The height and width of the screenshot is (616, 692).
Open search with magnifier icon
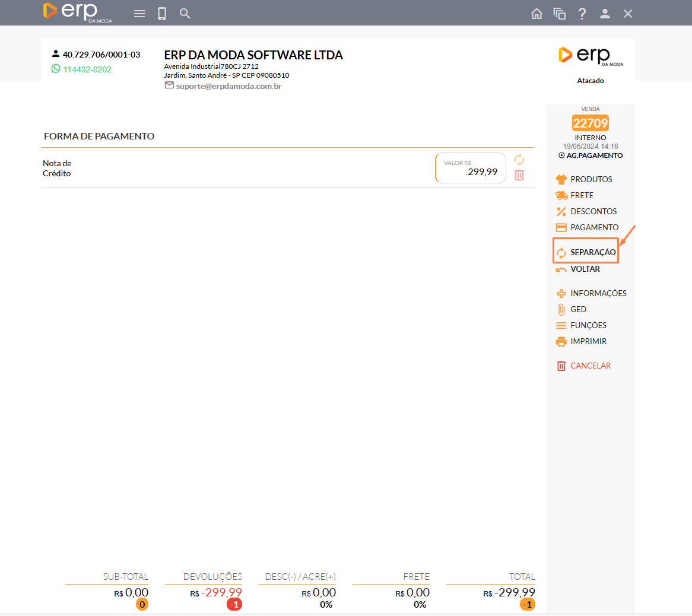[185, 14]
